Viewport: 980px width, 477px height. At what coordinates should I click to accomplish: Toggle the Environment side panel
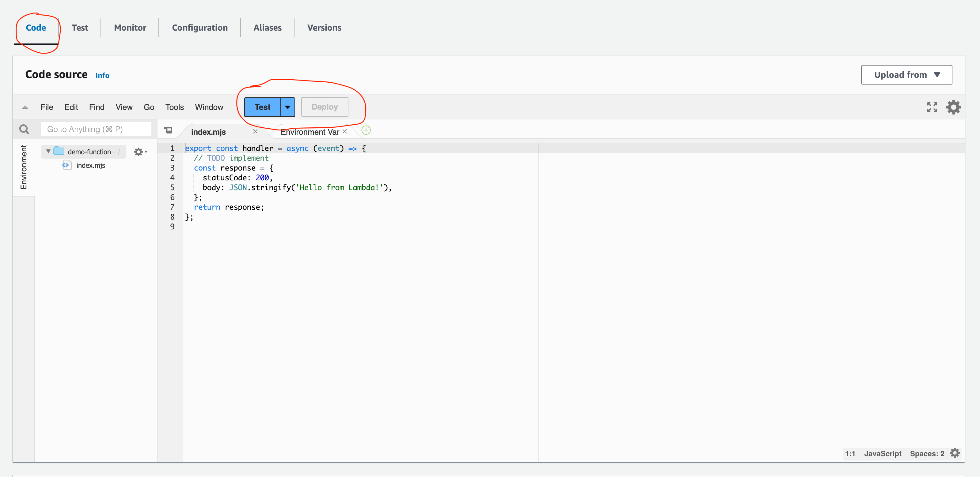(24, 167)
